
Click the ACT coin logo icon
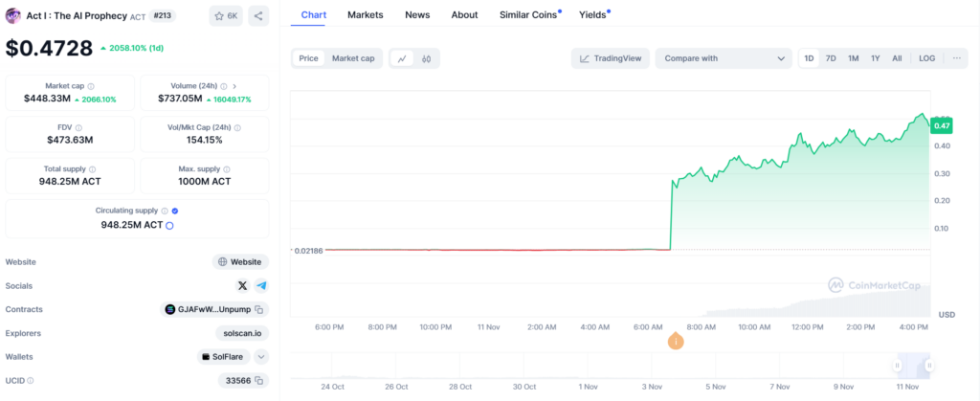coord(12,15)
